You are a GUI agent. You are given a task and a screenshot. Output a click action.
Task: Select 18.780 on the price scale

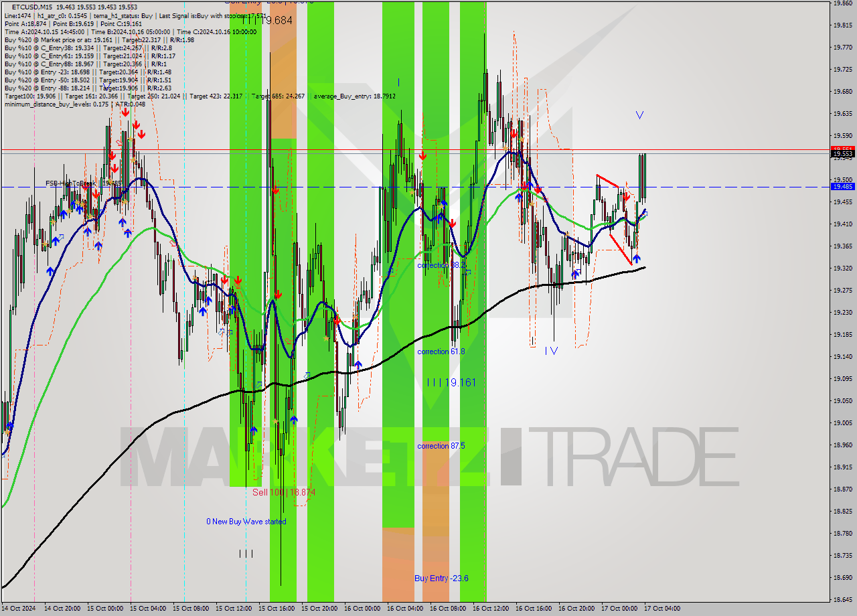842,534
